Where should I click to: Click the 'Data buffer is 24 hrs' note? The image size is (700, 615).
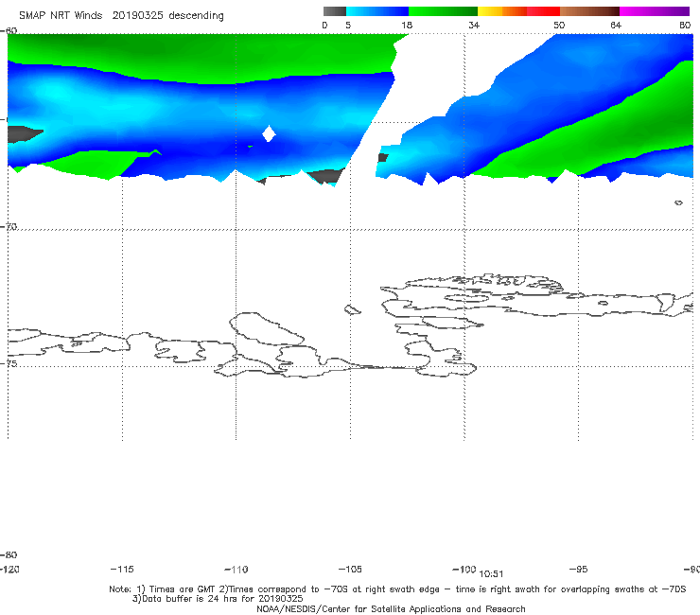(x=218, y=599)
